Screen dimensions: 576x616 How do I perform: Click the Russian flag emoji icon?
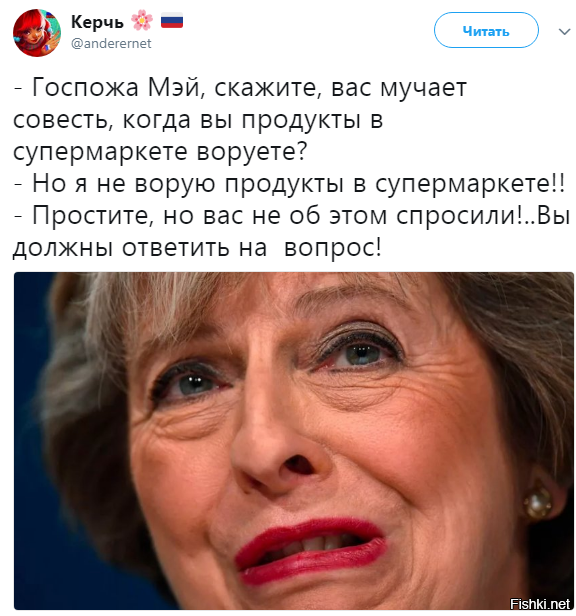tap(172, 20)
